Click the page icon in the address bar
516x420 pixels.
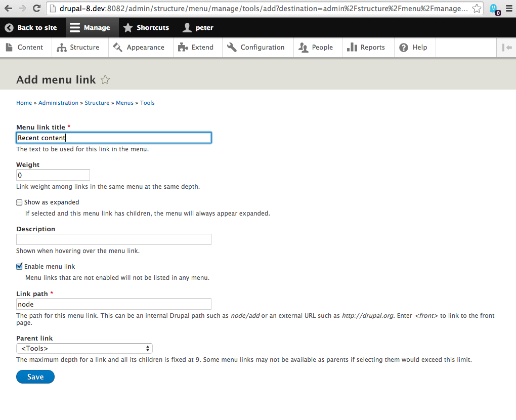[53, 9]
